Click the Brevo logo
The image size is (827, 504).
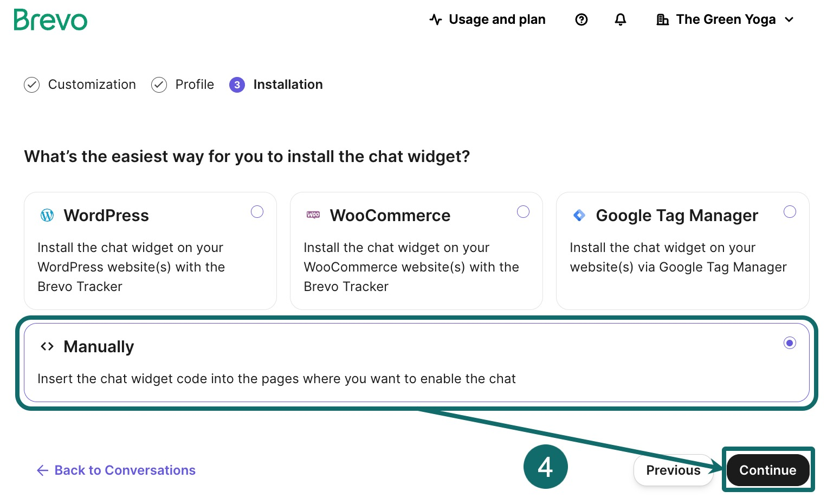[50, 20]
